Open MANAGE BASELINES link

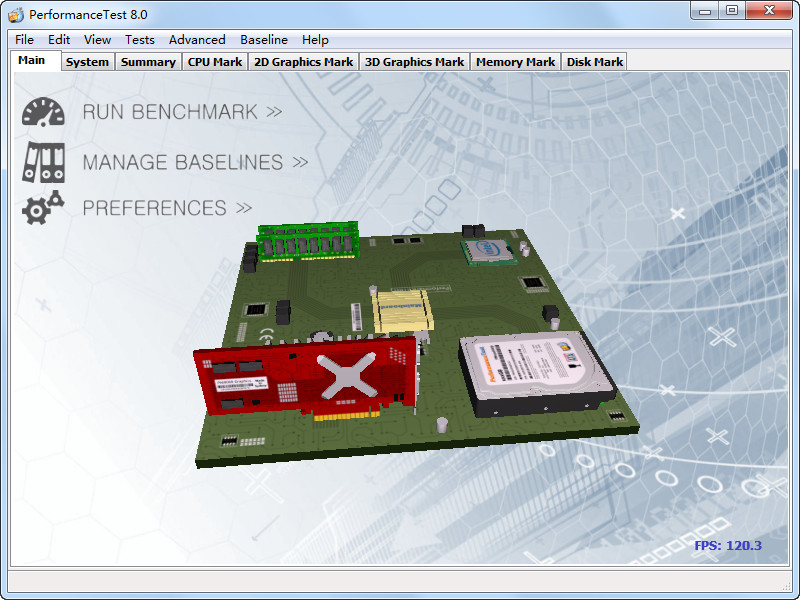pyautogui.click(x=195, y=162)
